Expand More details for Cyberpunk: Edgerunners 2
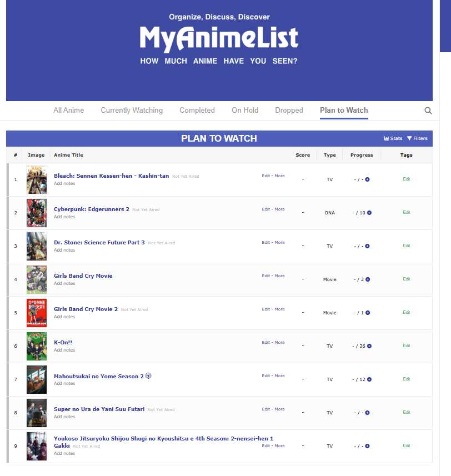Image resolution: width=451 pixels, height=476 pixels. point(279,209)
